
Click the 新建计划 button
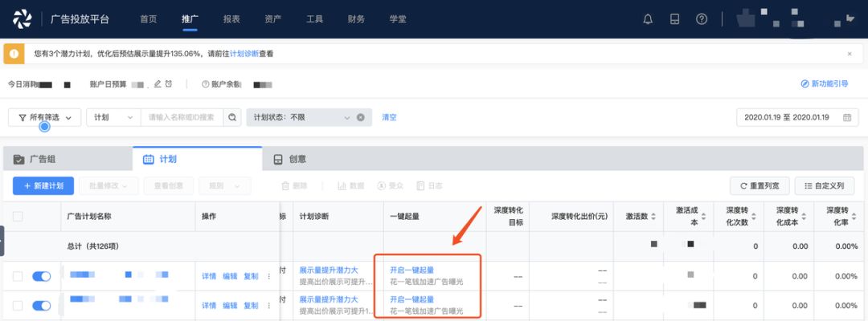[x=43, y=185]
